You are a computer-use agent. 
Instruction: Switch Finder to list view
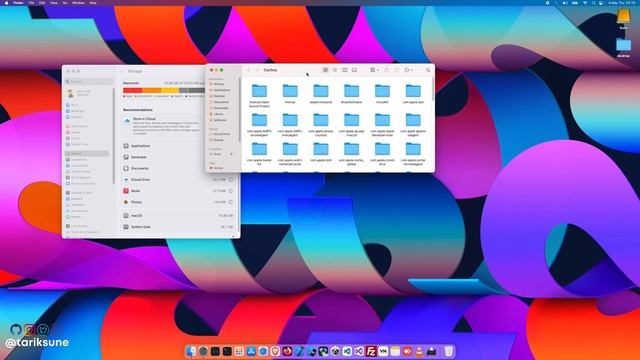coord(335,70)
